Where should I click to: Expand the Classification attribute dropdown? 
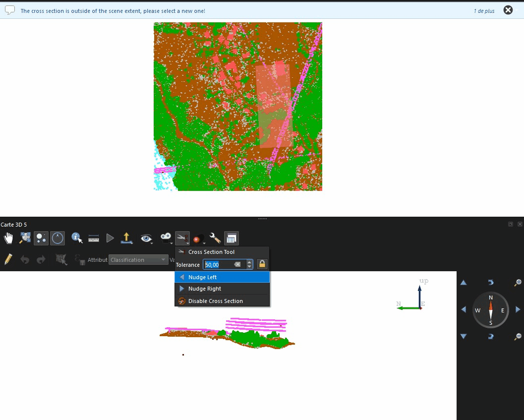point(138,260)
